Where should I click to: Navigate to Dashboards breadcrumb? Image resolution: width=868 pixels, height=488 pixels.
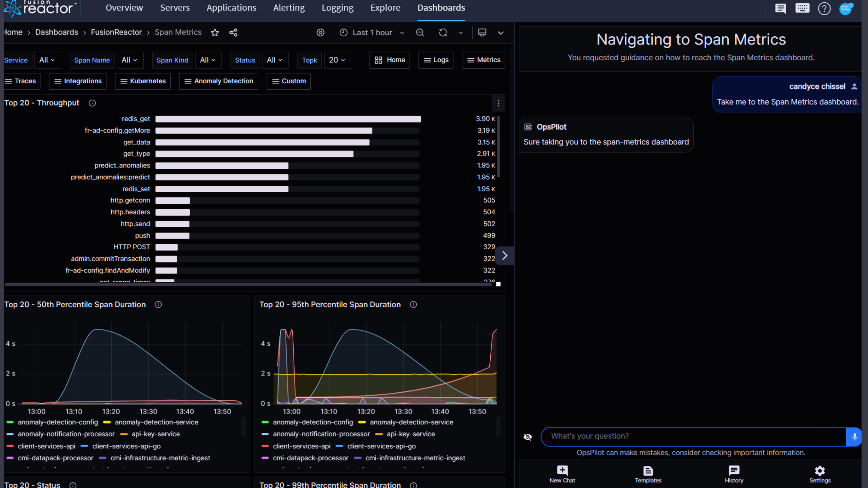click(x=57, y=32)
